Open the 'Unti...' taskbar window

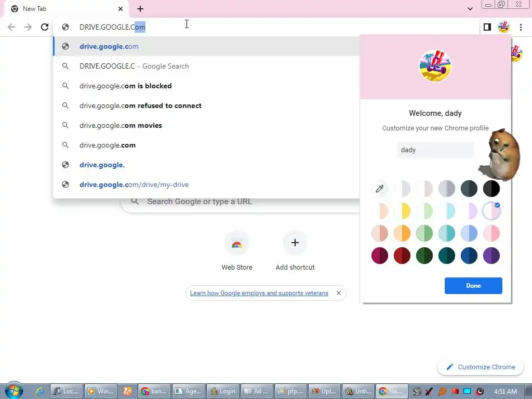[358, 392]
